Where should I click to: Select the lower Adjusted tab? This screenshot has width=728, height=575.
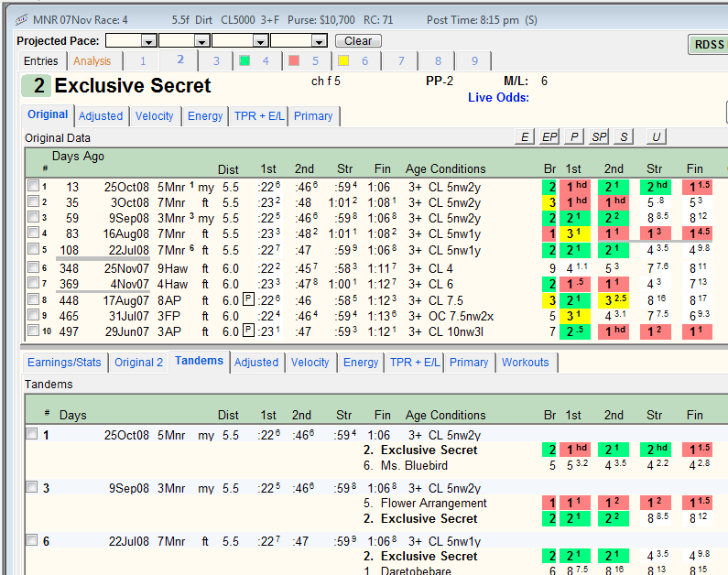pos(256,363)
